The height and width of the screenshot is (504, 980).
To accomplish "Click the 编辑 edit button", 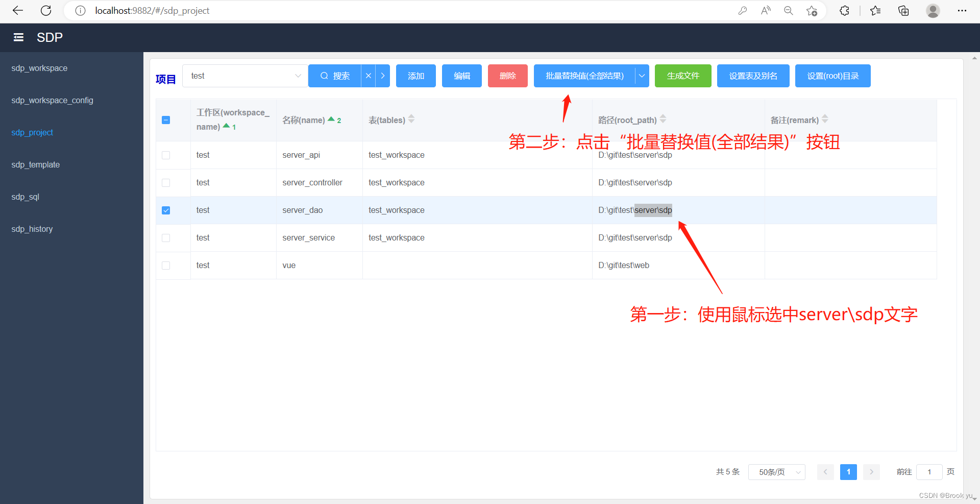I will click(x=462, y=76).
